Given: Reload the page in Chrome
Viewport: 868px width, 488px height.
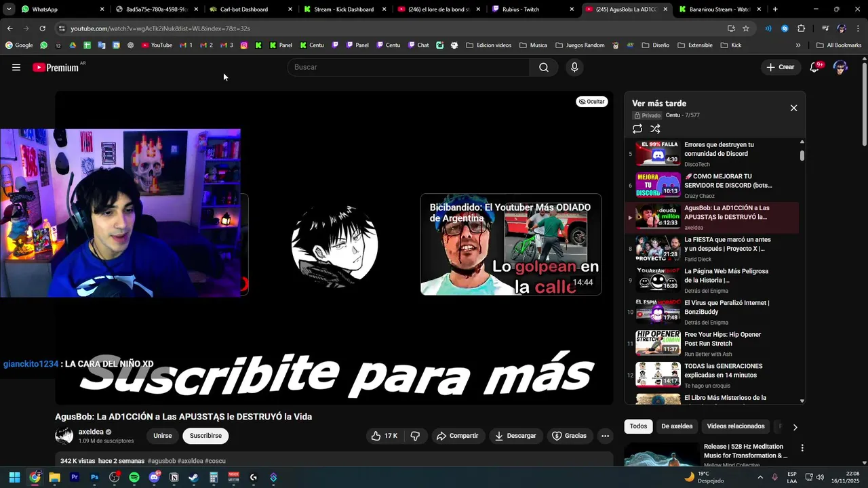Looking at the screenshot, I should point(42,28).
